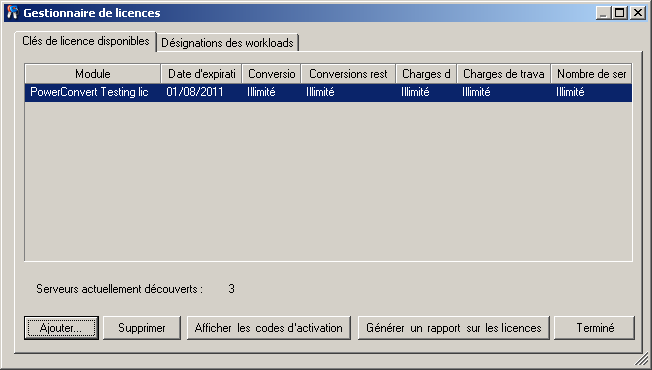Minimize the Gestionnaire de licences window

point(603,13)
